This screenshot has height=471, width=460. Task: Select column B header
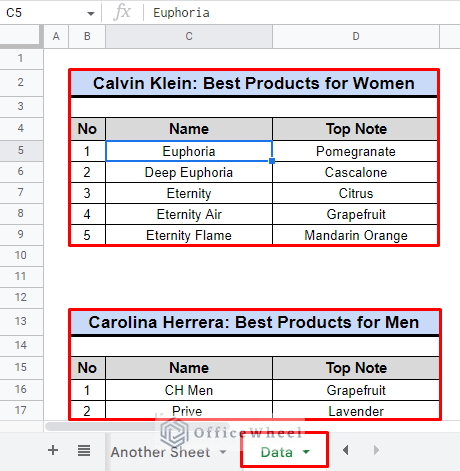(87, 36)
